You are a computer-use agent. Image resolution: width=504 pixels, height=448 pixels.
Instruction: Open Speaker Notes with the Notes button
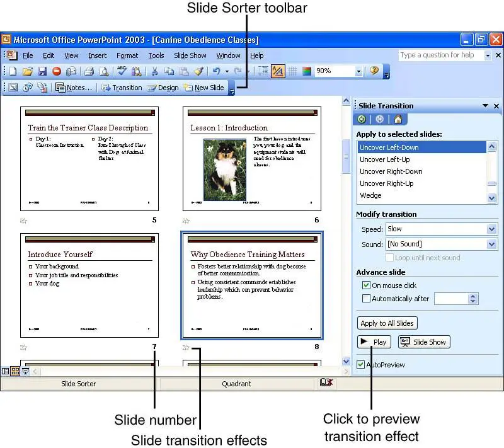click(74, 88)
